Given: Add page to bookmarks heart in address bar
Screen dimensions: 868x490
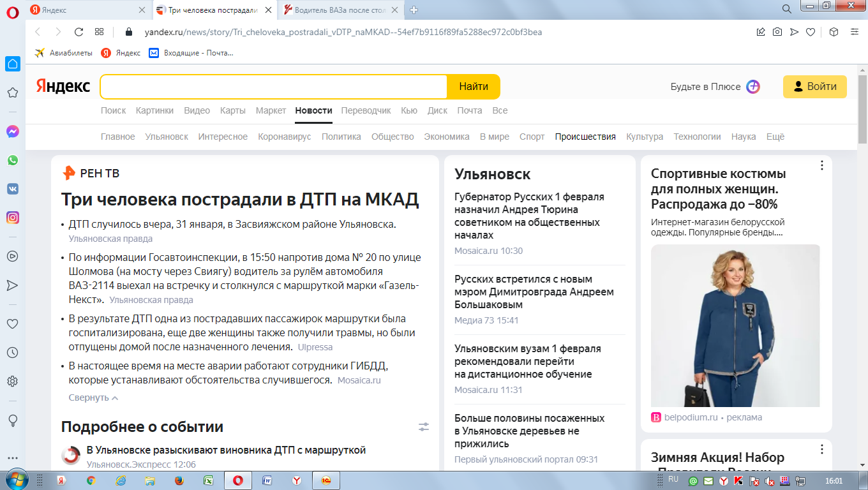Looking at the screenshot, I should pyautogui.click(x=811, y=32).
